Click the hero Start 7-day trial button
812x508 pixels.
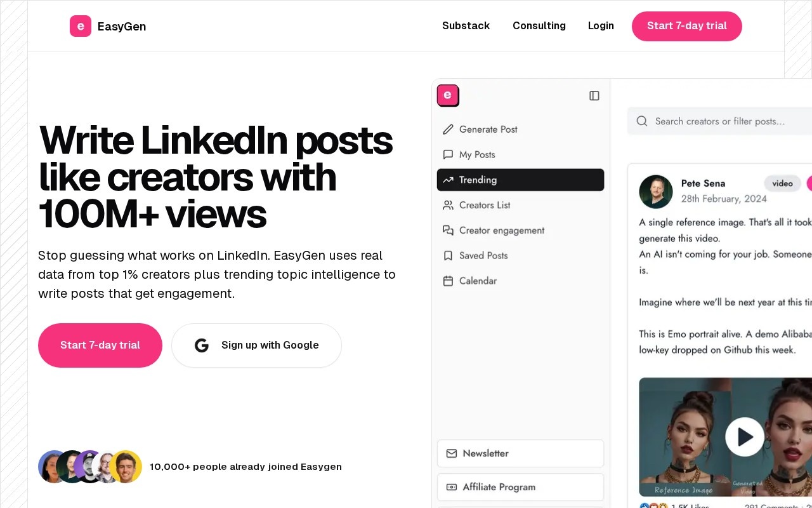[100, 345]
